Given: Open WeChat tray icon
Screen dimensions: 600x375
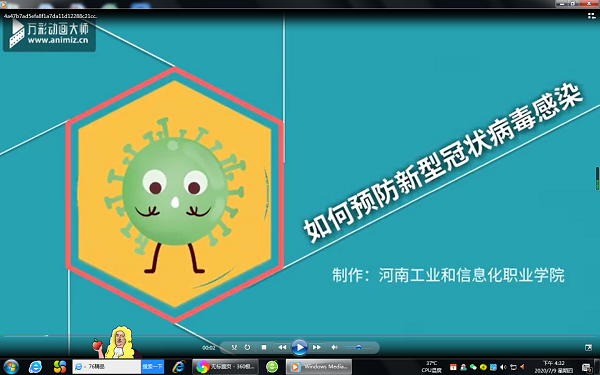Looking at the screenshot, I should pyautogui.click(x=473, y=367).
